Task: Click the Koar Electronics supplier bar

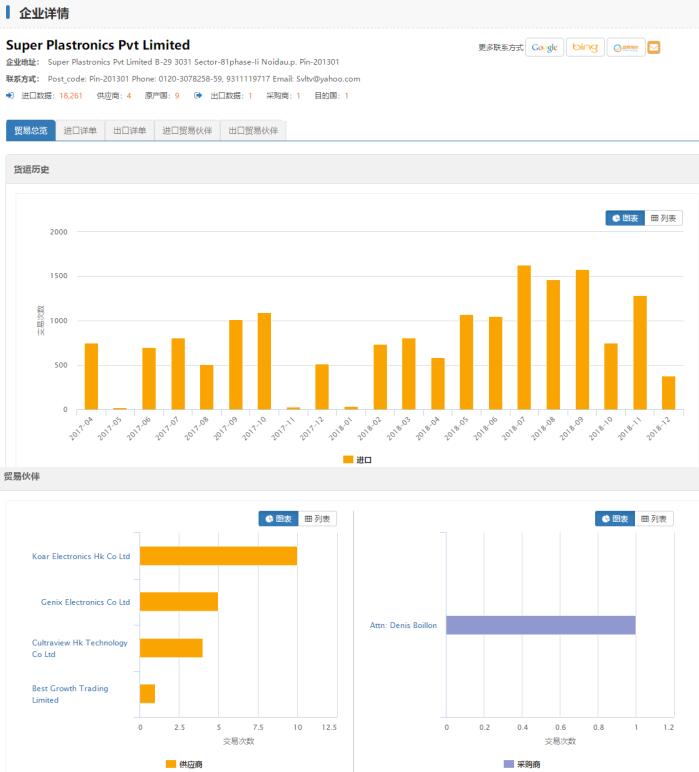Action: coord(218,556)
